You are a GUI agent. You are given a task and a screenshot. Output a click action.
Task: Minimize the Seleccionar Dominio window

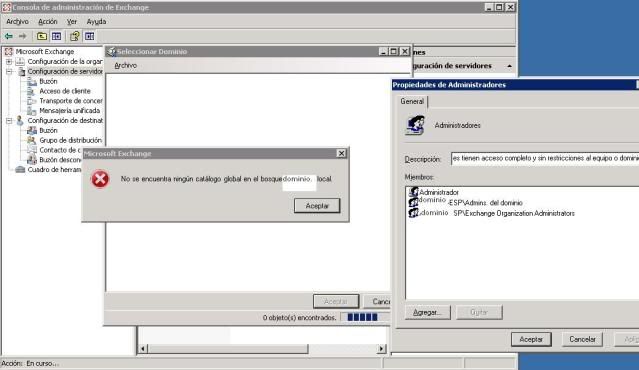coord(383,51)
